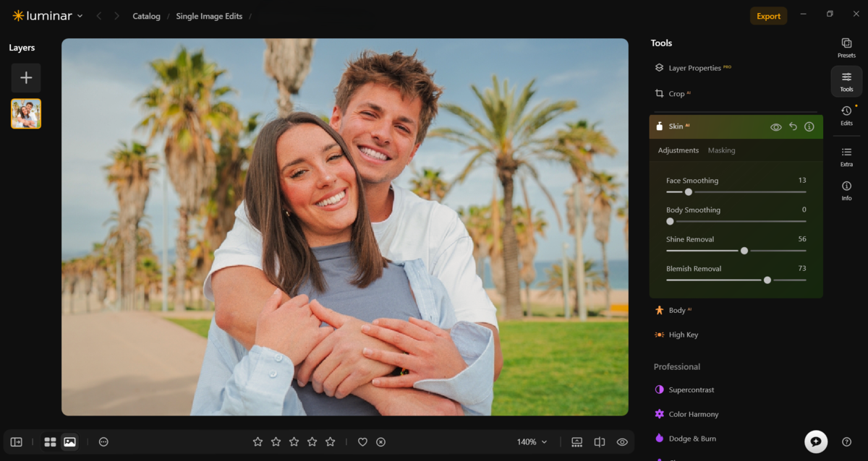Viewport: 868px width, 461px height.
Task: Adjust the Face Smoothing slider
Action: (736, 192)
